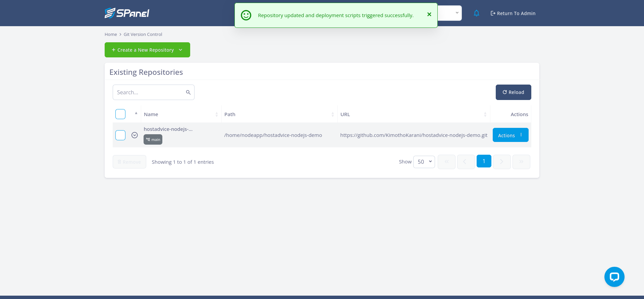This screenshot has height=299, width=644.
Task: Reload the repository list
Action: coord(513,92)
